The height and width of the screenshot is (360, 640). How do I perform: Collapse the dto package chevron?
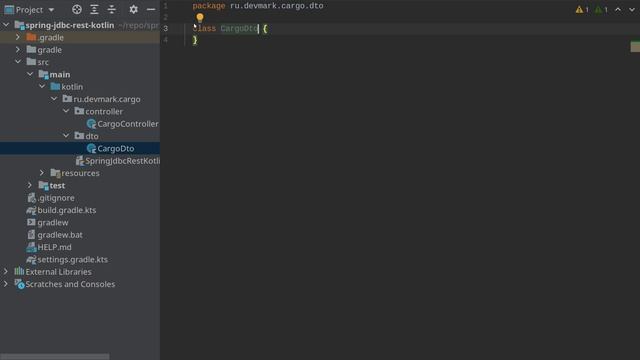[66, 136]
